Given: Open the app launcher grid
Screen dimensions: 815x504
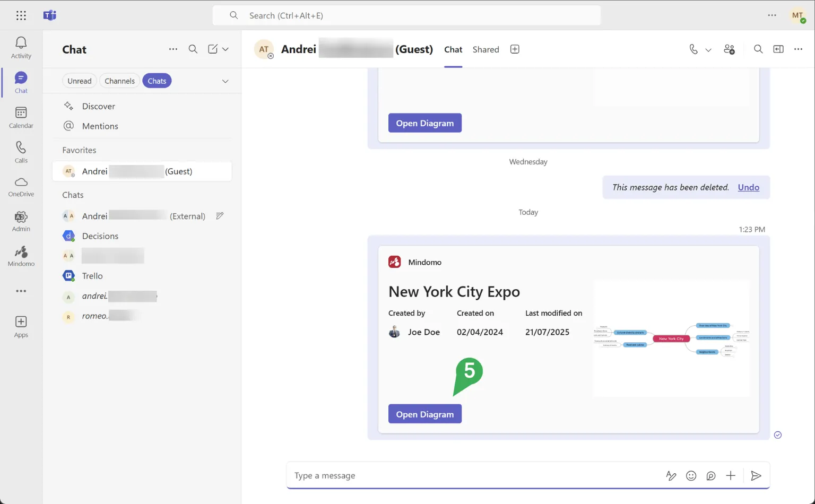Looking at the screenshot, I should pos(21,15).
